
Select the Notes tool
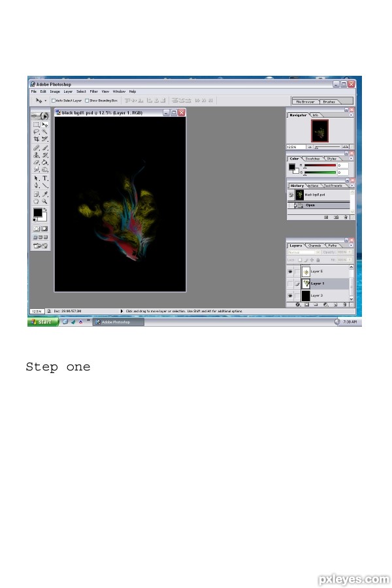coord(37,194)
